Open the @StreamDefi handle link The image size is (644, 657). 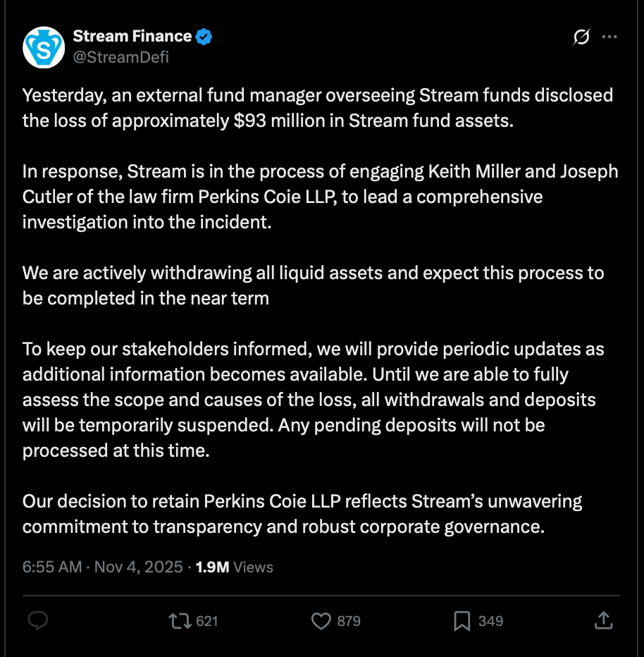tap(120, 57)
